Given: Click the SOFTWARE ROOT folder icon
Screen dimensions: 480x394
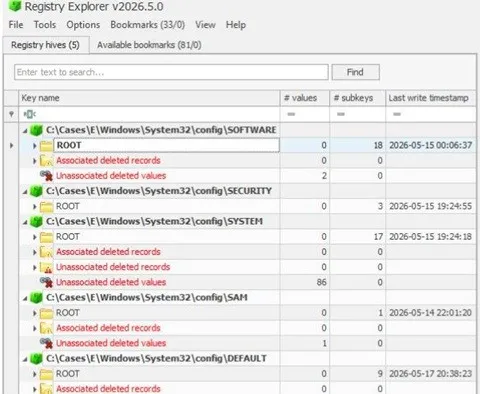Looking at the screenshot, I should (46, 146).
